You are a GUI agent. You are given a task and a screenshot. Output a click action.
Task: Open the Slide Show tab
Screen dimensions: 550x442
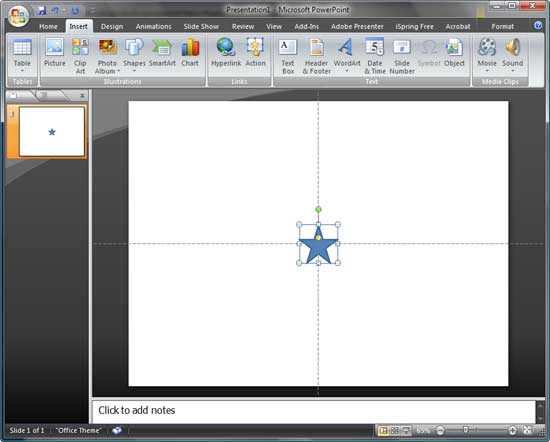[201, 27]
